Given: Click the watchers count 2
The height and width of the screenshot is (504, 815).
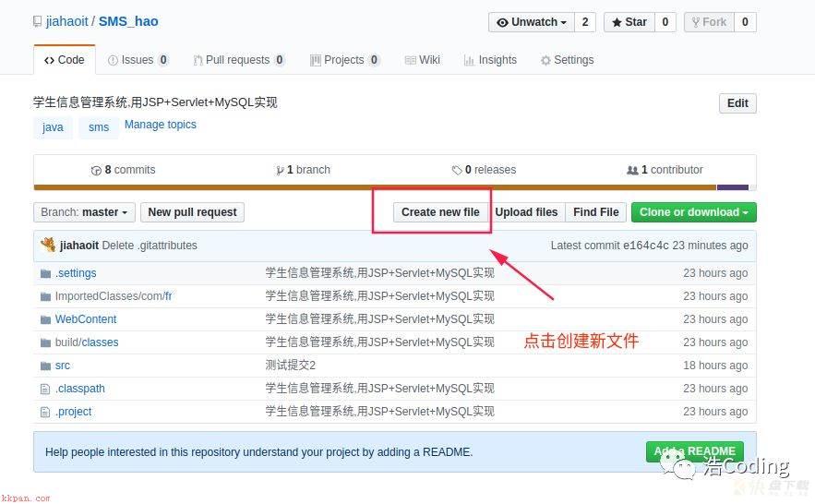Looking at the screenshot, I should (x=585, y=22).
